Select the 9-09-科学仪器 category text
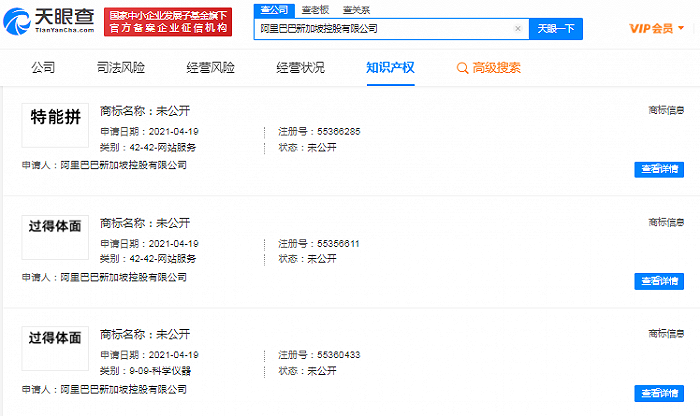 [x=160, y=371]
